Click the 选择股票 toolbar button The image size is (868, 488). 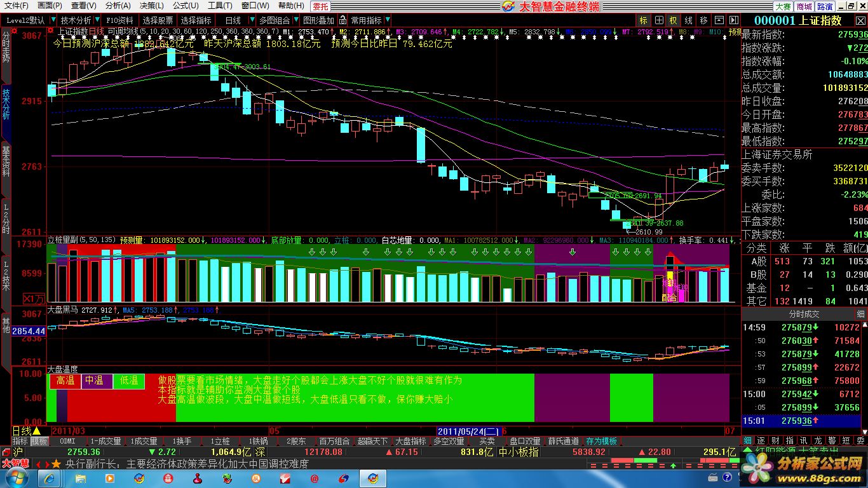pos(158,20)
